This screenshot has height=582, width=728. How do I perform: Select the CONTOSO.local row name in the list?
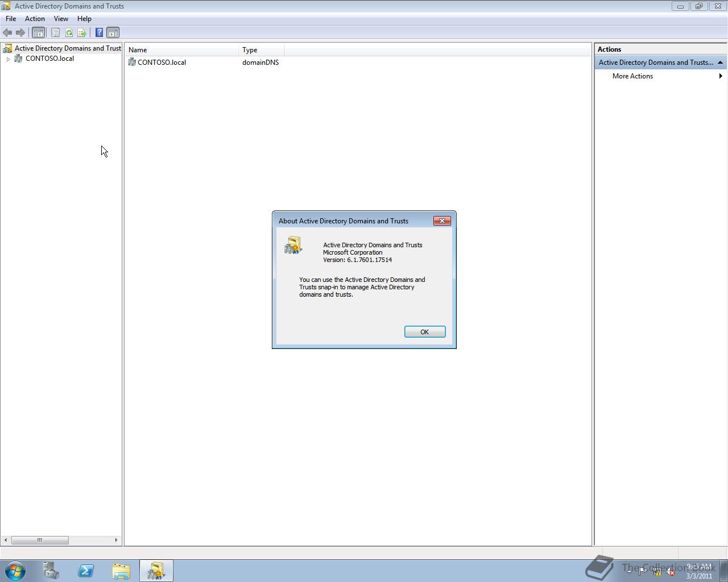click(162, 63)
